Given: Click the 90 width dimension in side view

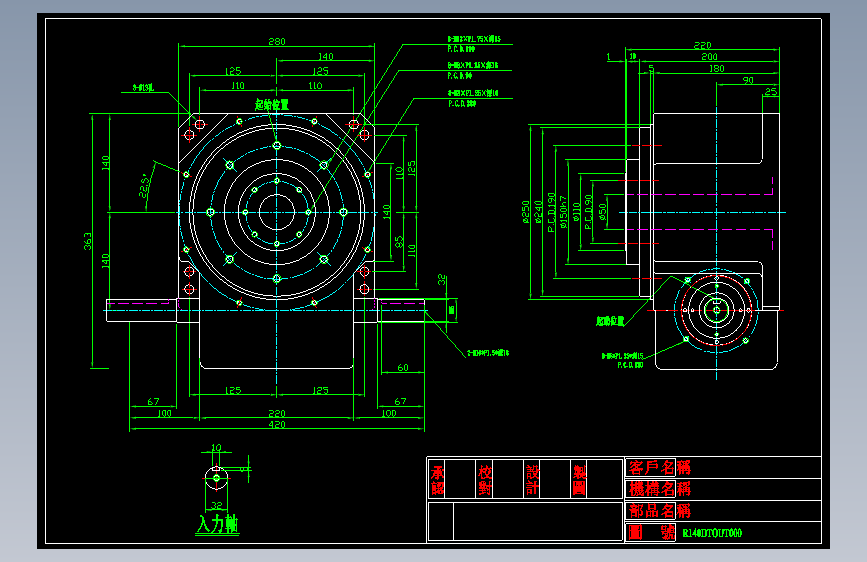Looking at the screenshot, I should (x=748, y=80).
